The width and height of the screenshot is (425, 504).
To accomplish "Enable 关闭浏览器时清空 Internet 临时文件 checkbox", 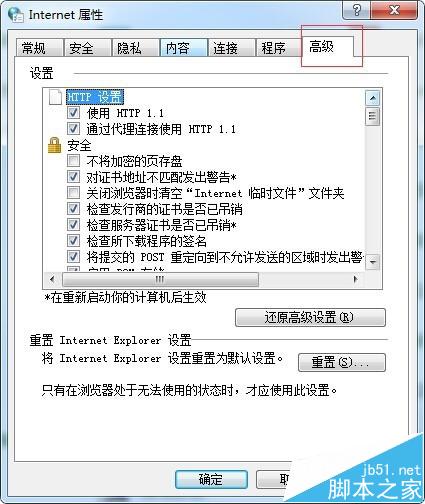I will point(73,193).
